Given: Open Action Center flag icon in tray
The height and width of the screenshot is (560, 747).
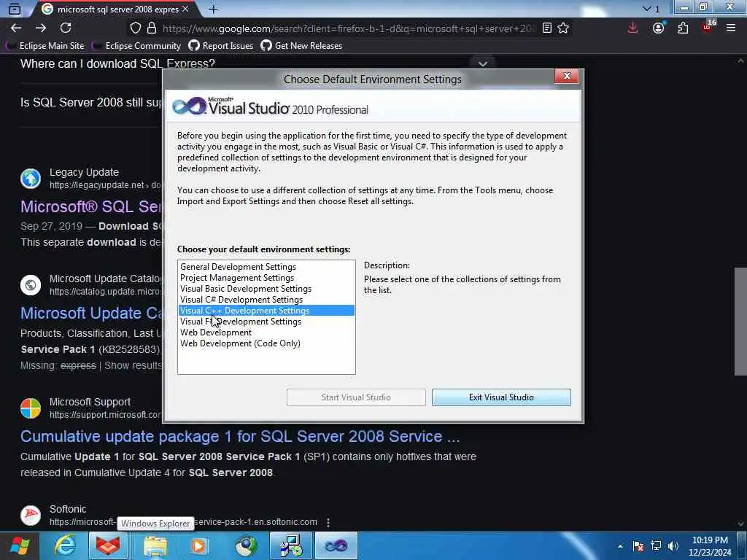Looking at the screenshot, I should pos(638,546).
